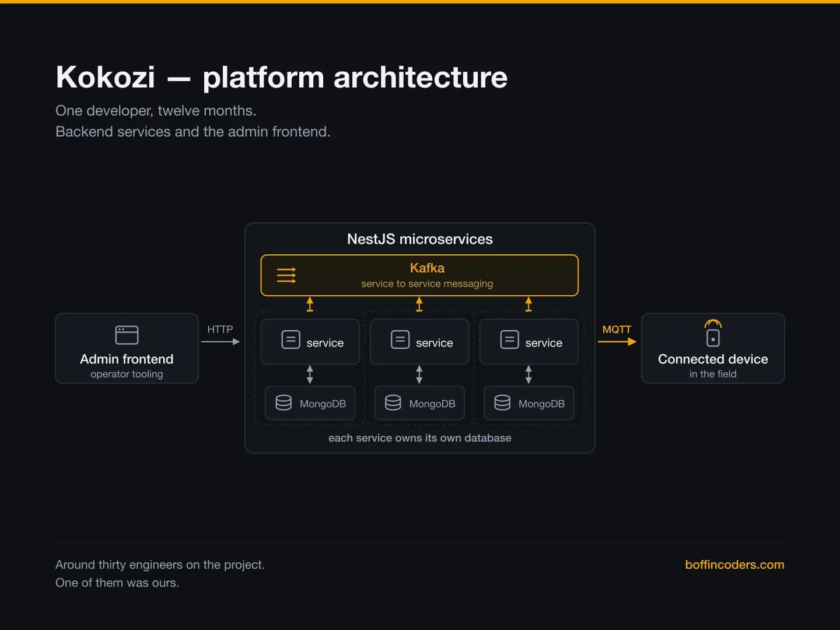Click the Kafka message stream icon

point(286,275)
